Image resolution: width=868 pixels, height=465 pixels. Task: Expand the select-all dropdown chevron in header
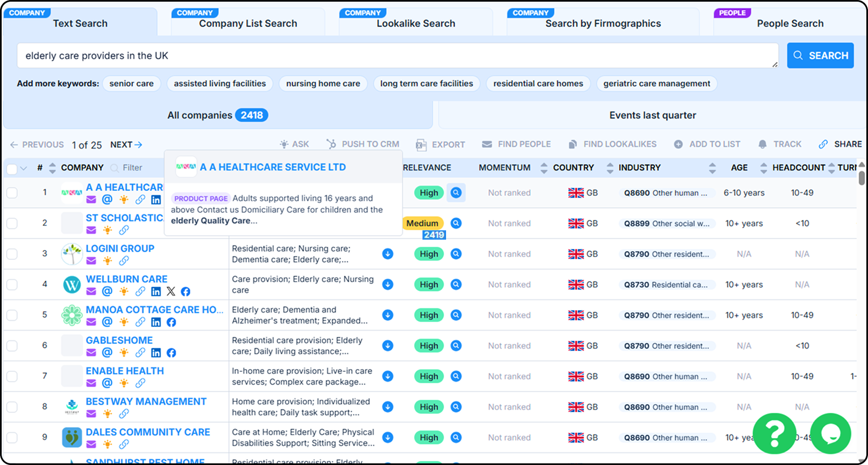click(x=24, y=168)
